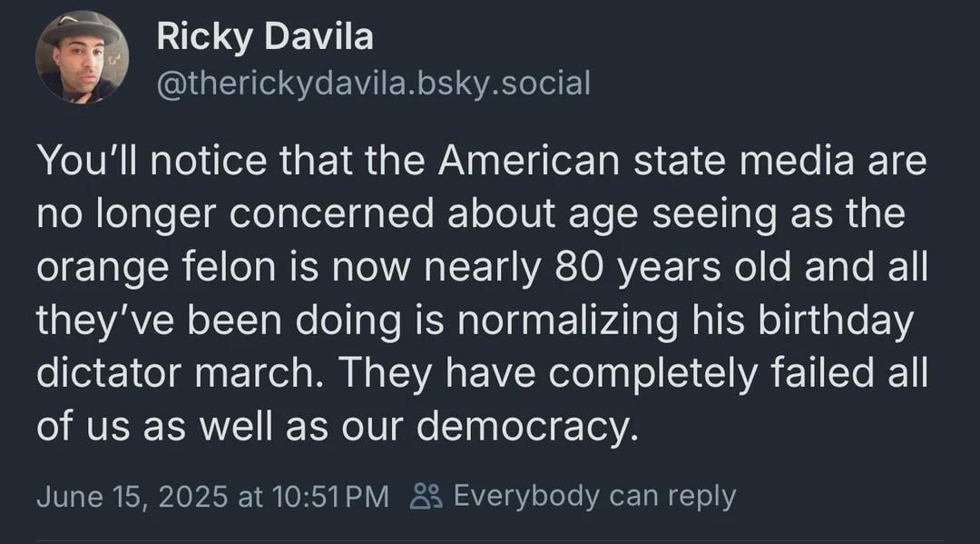
Task: Click the line beginning "no longer concerned"
Action: click(471, 214)
